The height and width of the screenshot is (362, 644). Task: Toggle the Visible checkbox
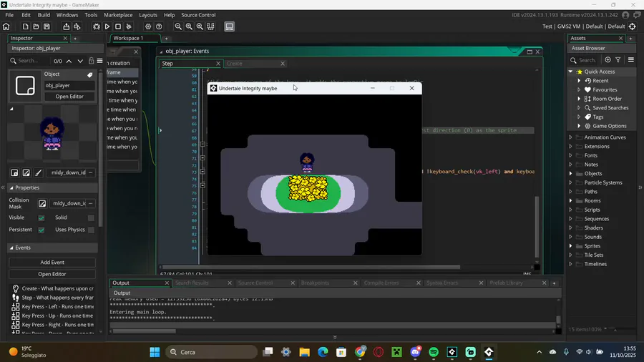pos(41,217)
